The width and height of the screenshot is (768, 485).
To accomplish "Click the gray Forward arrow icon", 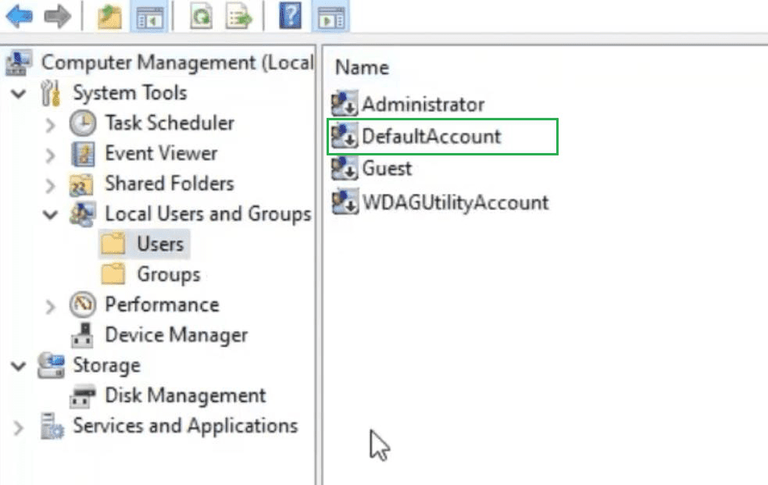I will tap(57, 16).
